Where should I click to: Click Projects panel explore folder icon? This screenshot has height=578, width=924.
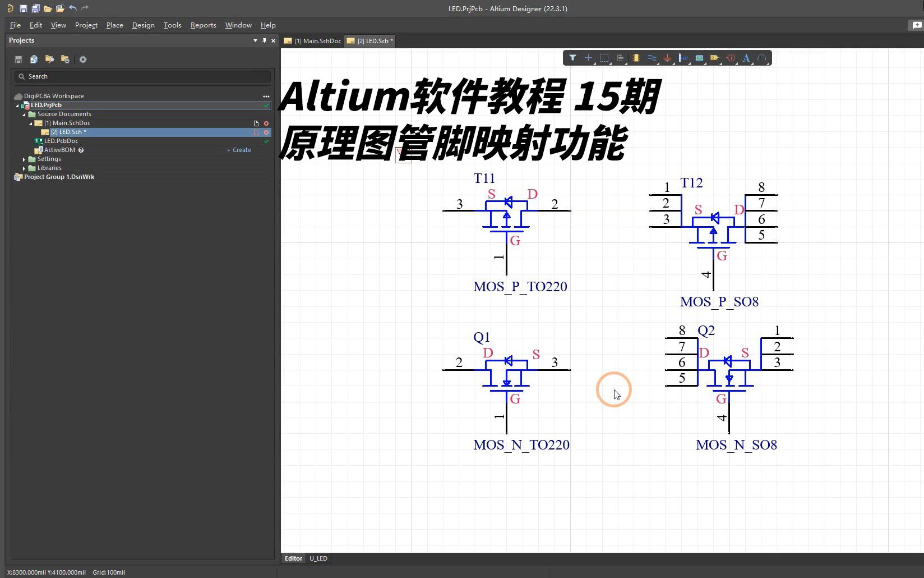(x=49, y=59)
